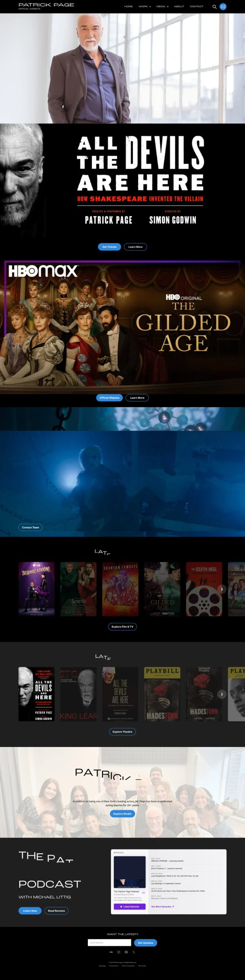Screen dimensions: 245x980
Task: Open the IMDb icon in footer
Action: 111,952
